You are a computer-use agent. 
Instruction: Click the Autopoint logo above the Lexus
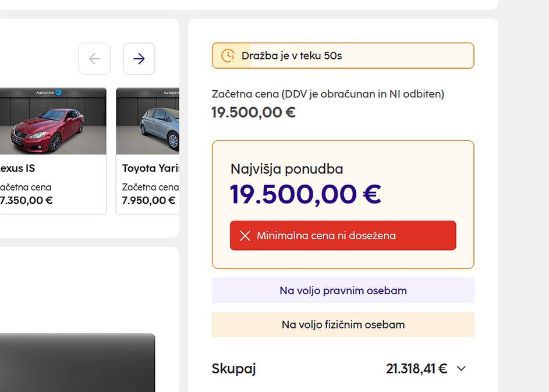coord(49,93)
